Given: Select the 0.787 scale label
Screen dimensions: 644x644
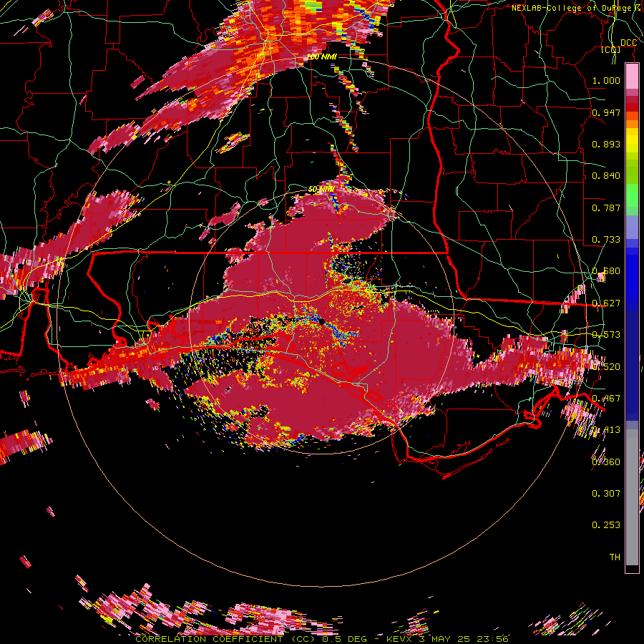Looking at the screenshot, I should point(606,208).
